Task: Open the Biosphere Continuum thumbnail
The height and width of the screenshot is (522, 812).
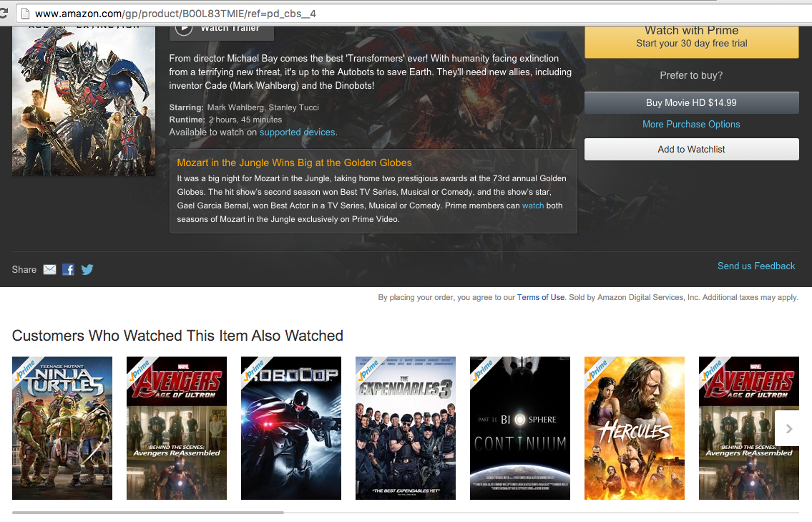Action: (x=520, y=428)
